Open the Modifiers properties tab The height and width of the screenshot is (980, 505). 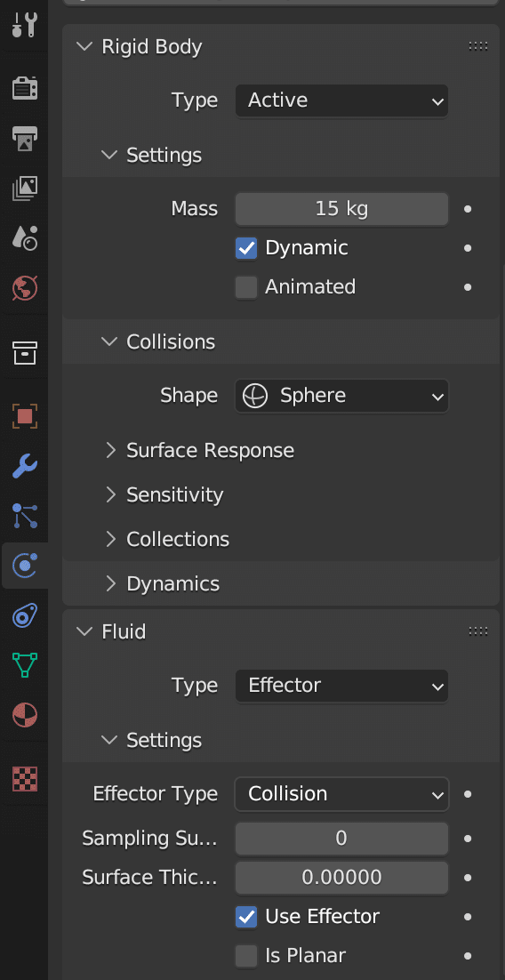(25, 466)
